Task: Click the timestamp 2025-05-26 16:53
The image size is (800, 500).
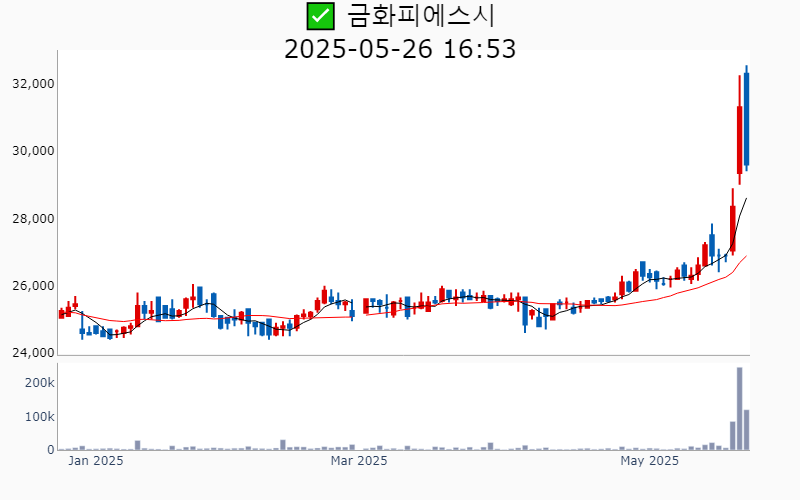Action: click(x=400, y=49)
